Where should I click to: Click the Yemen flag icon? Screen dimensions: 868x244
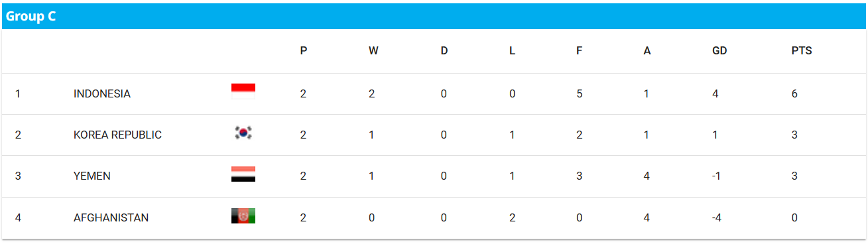[x=243, y=174]
